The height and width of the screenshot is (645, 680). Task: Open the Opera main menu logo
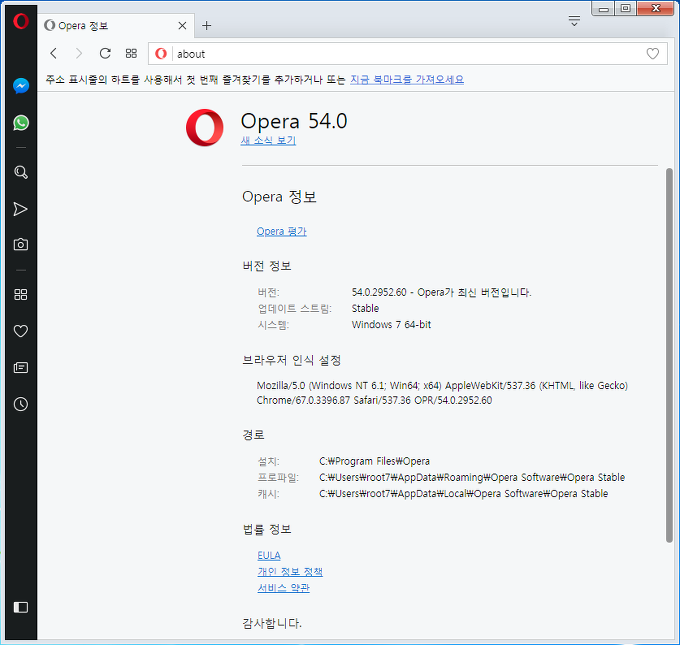click(x=20, y=21)
